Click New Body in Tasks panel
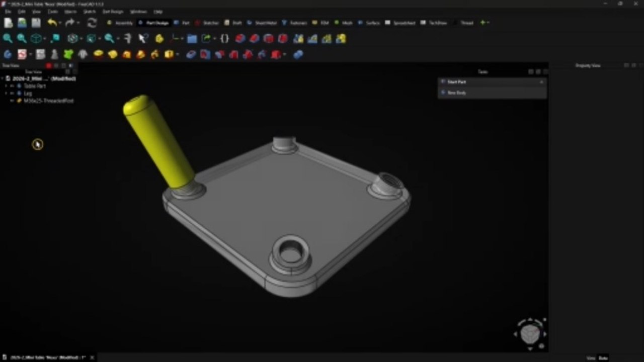644x362 pixels. (x=457, y=93)
